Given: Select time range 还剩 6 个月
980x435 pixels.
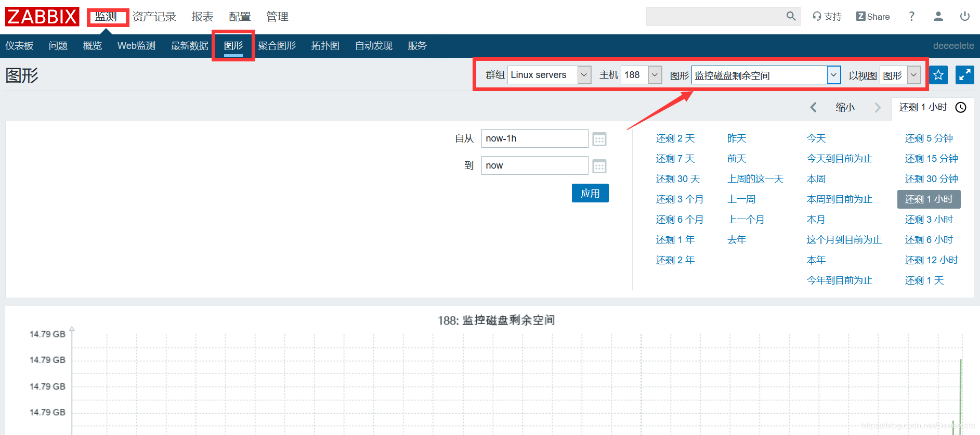Looking at the screenshot, I should [x=680, y=220].
